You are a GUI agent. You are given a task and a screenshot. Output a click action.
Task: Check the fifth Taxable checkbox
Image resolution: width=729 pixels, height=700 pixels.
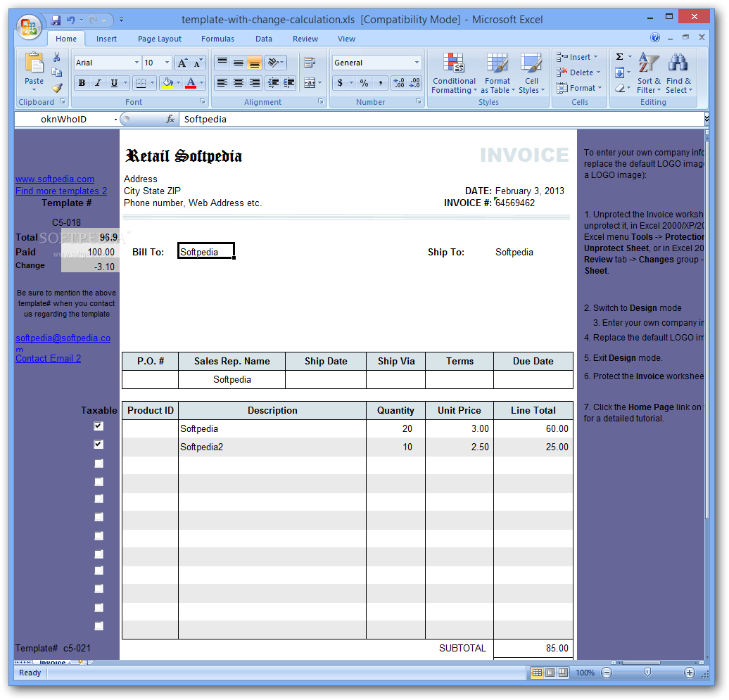(x=99, y=499)
